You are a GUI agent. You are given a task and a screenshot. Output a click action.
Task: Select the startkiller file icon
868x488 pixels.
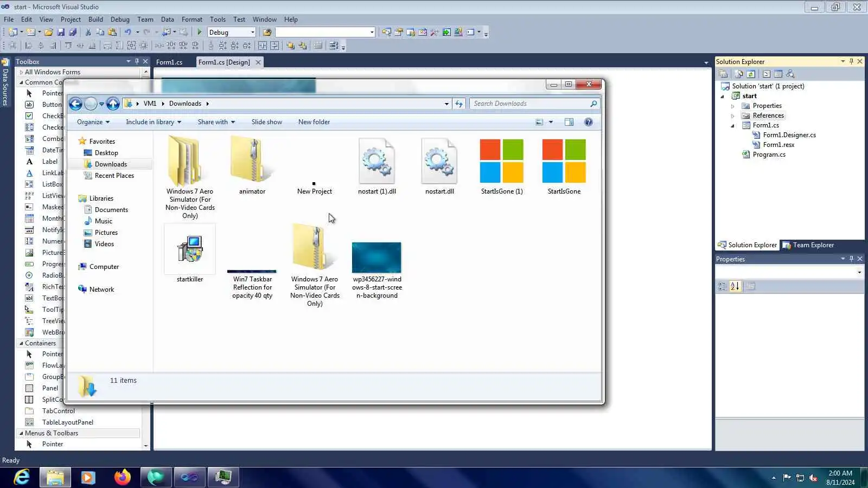point(190,254)
